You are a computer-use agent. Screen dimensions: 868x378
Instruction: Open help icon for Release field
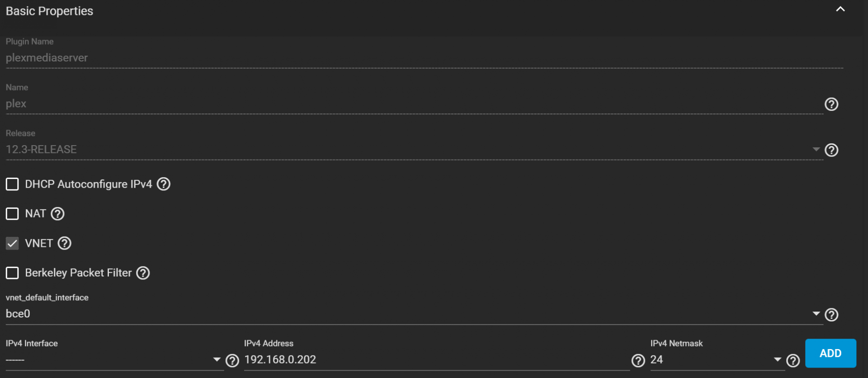tap(831, 150)
